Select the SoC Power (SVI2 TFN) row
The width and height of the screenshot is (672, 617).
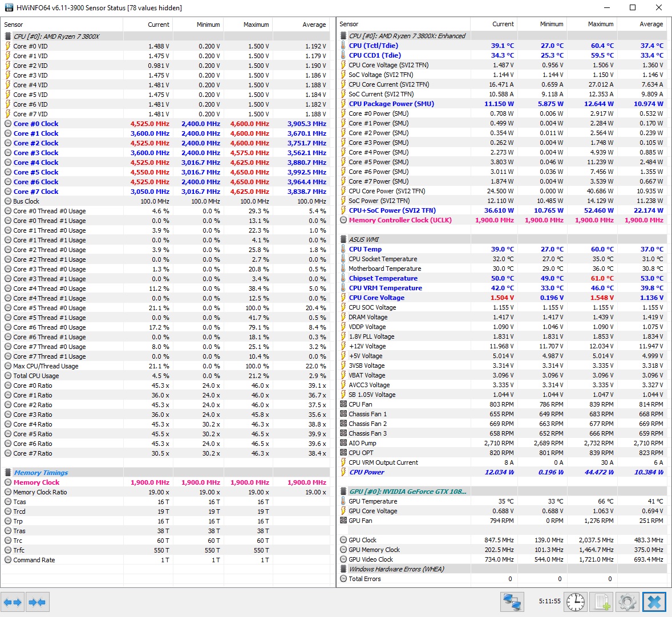(502, 201)
